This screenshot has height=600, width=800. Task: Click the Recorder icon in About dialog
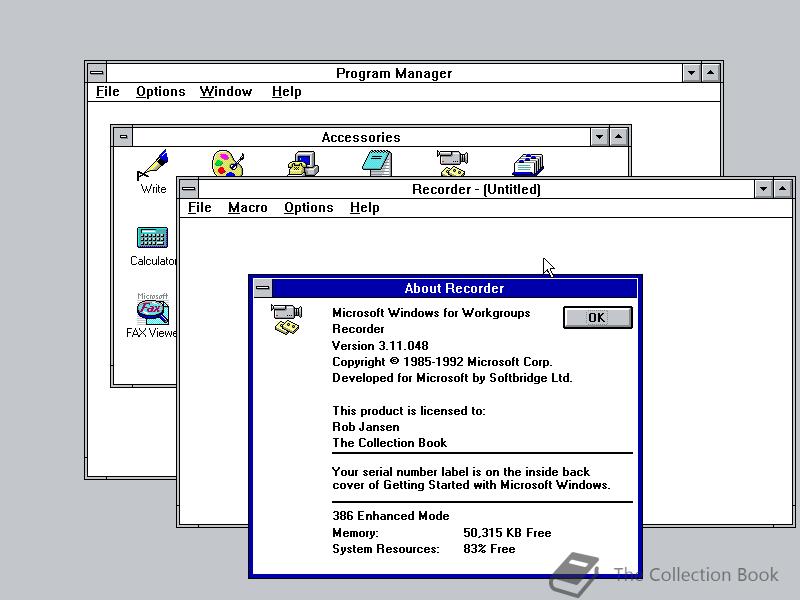coord(287,319)
